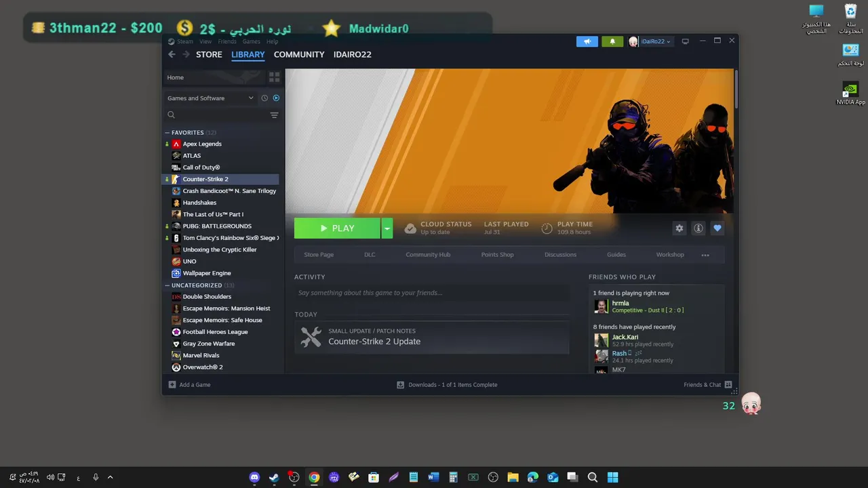Click the green Play button for Counter-Strike 2
Screen dimensions: 868x488
[x=337, y=228]
